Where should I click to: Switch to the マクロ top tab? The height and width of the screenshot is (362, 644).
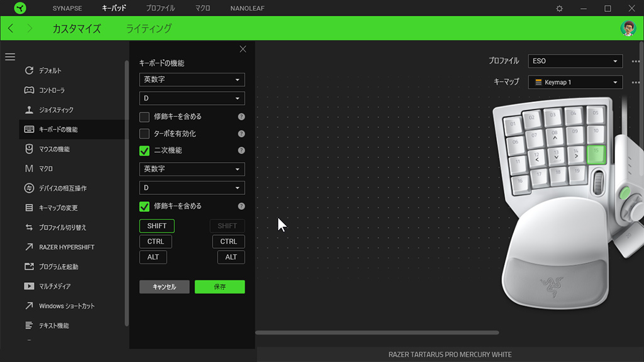click(203, 8)
